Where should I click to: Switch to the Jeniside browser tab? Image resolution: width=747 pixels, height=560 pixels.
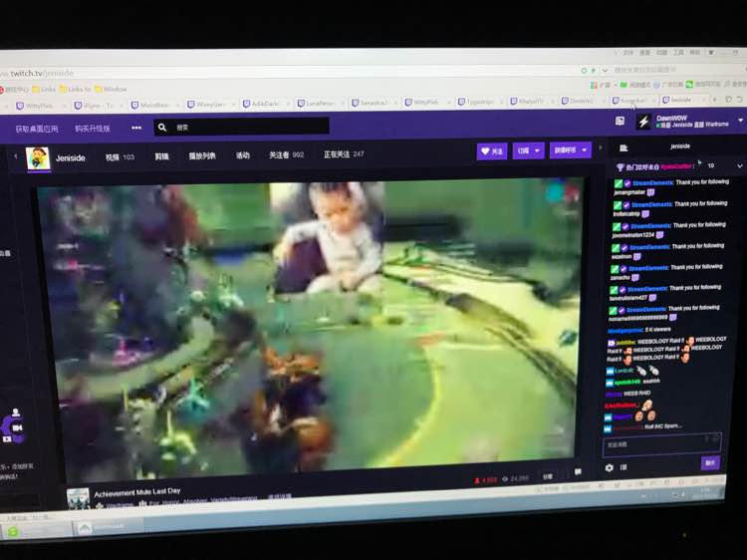pos(681,100)
